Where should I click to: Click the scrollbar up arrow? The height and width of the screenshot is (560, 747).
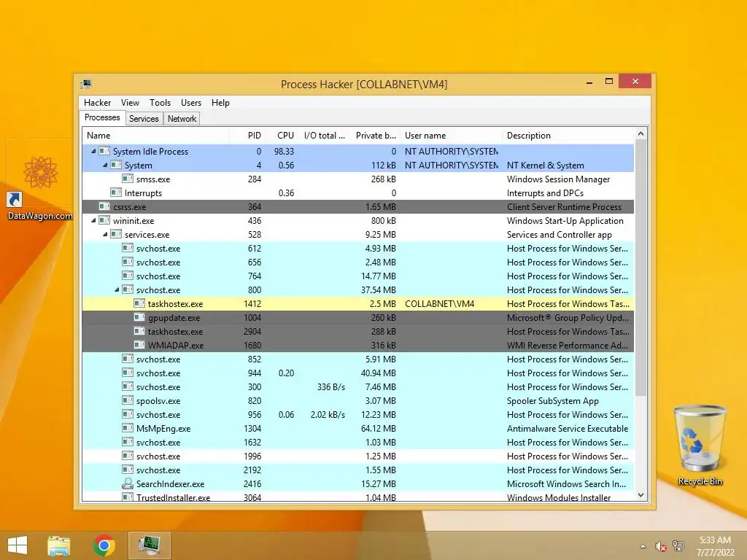640,134
